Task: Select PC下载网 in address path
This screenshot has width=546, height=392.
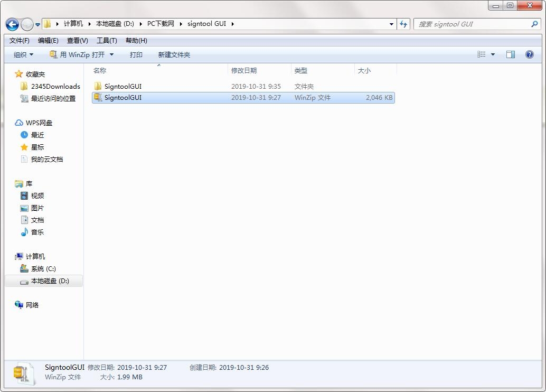Action: pyautogui.click(x=161, y=24)
